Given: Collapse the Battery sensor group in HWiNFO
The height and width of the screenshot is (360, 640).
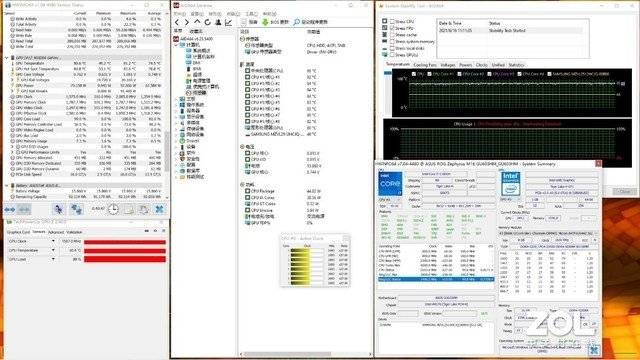Looking at the screenshot, I should tap(7, 186).
